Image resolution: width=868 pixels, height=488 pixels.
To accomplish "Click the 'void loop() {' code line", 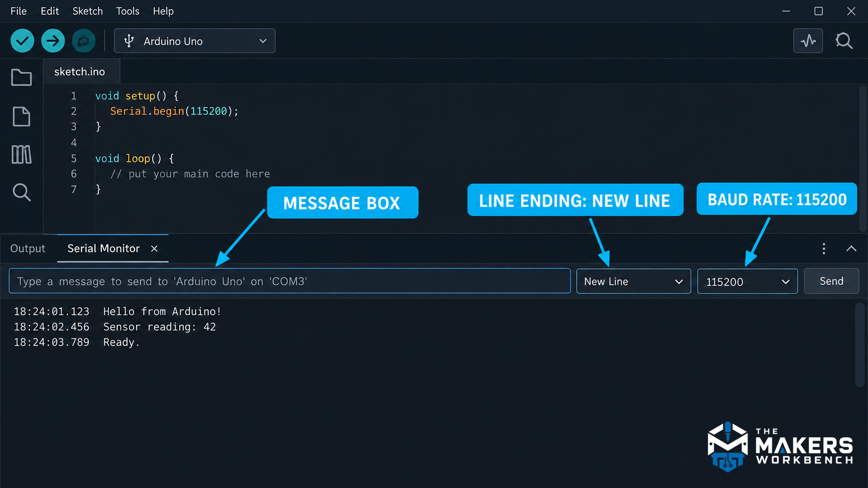I will coord(135,159).
